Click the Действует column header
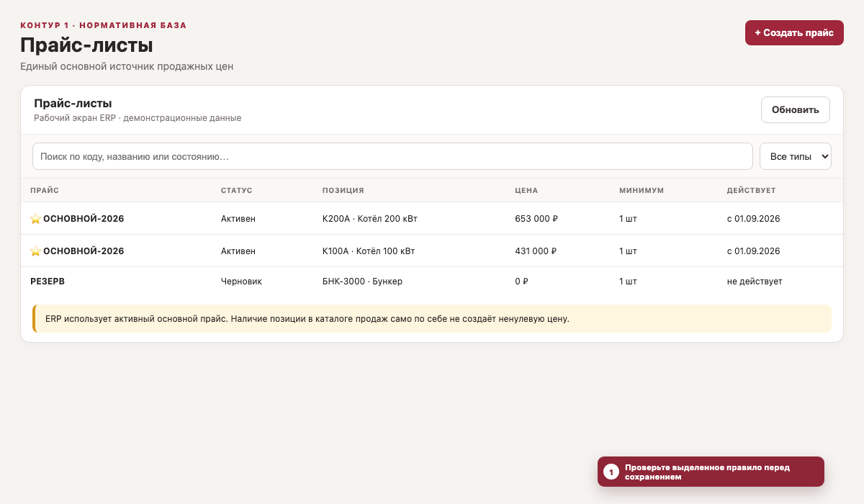 pos(751,190)
